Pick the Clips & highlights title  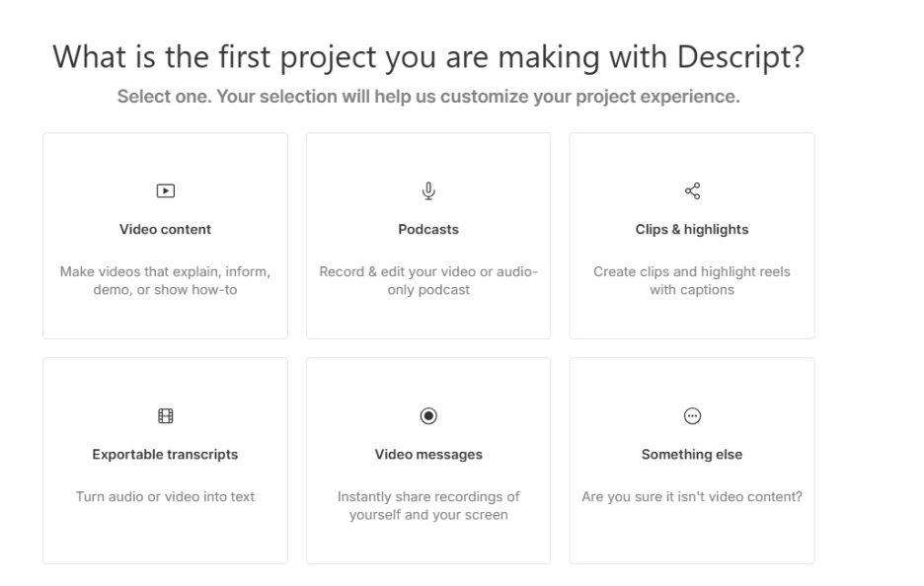[692, 230]
